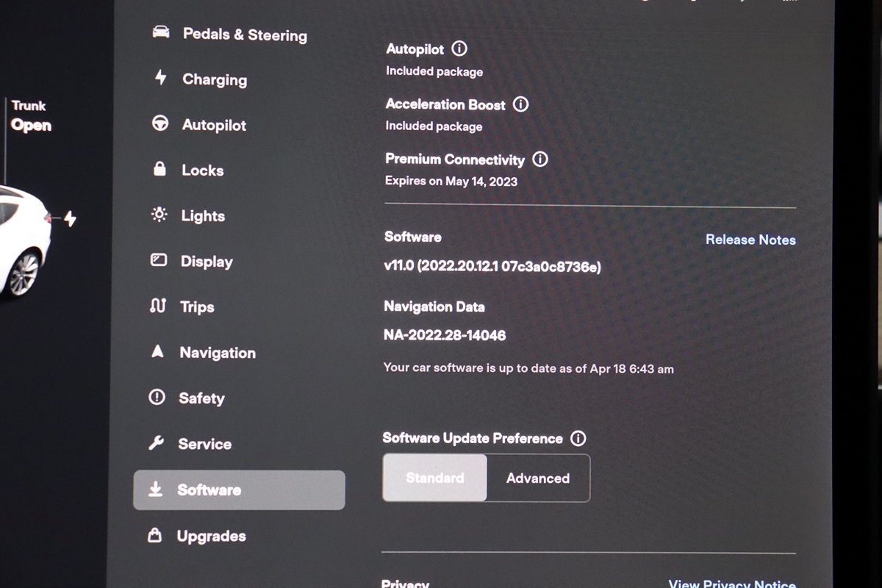The width and height of the screenshot is (882, 588).
Task: Open the Navigation settings
Action: (x=217, y=353)
